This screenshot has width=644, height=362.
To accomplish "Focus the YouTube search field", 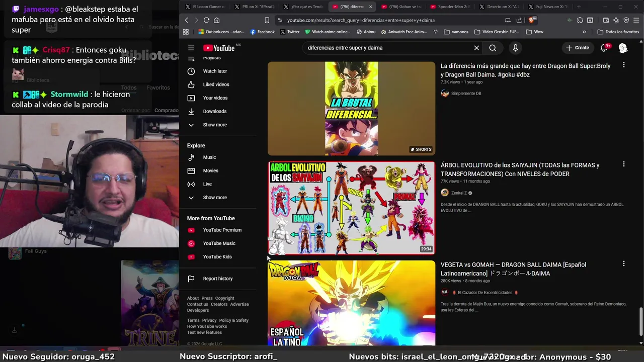I will (x=387, y=48).
